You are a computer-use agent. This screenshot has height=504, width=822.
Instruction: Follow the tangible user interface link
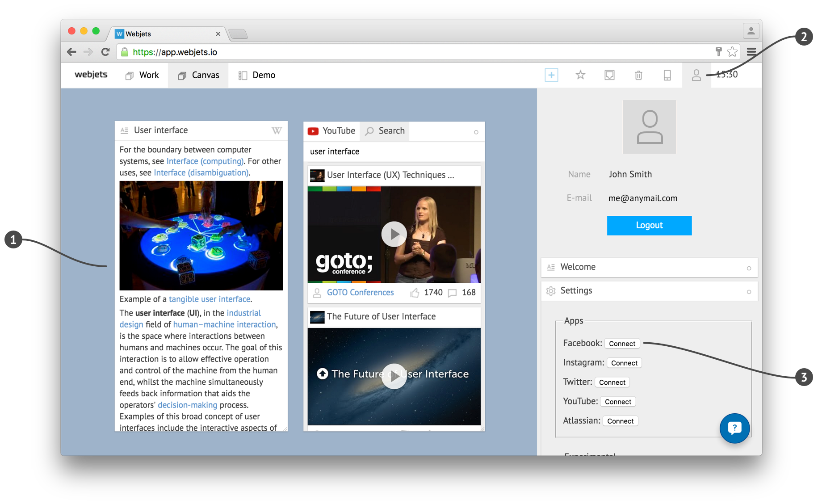pos(210,299)
